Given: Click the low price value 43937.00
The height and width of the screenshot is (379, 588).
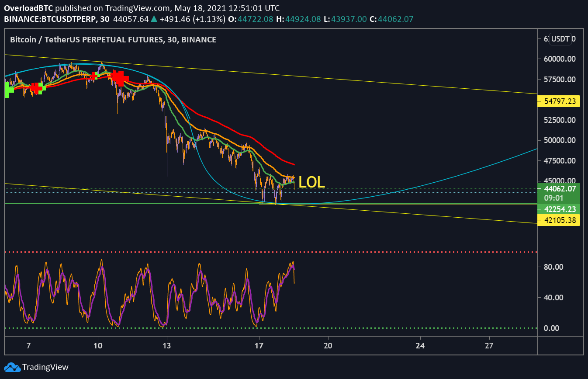Looking at the screenshot, I should 349,19.
